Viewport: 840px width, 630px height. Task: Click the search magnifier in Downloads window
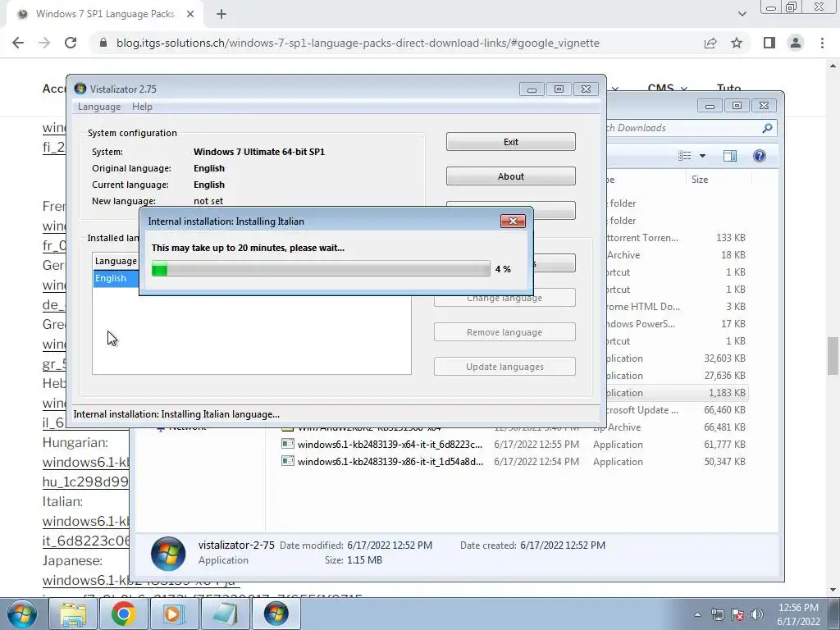click(767, 128)
